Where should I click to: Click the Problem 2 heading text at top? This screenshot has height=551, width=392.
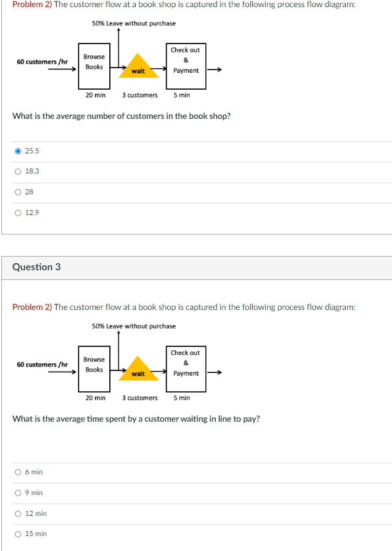pyautogui.click(x=29, y=5)
